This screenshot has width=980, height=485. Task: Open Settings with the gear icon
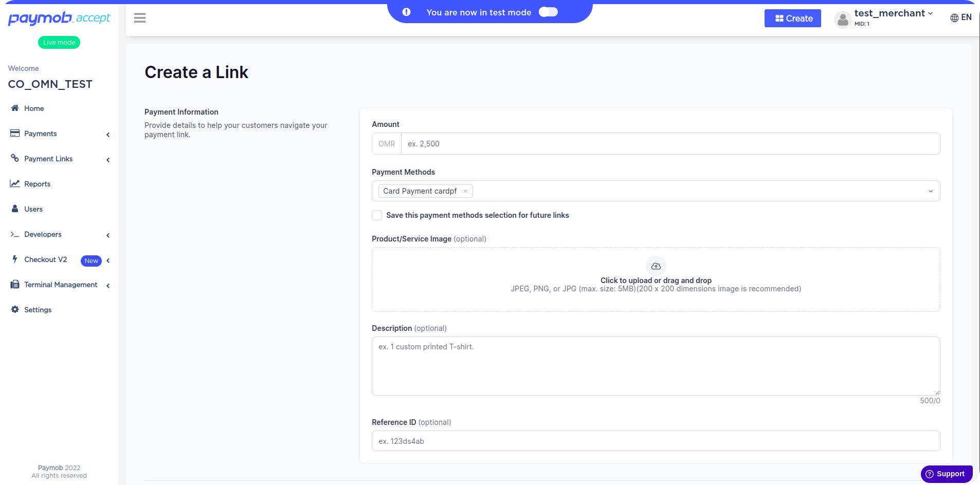click(15, 309)
